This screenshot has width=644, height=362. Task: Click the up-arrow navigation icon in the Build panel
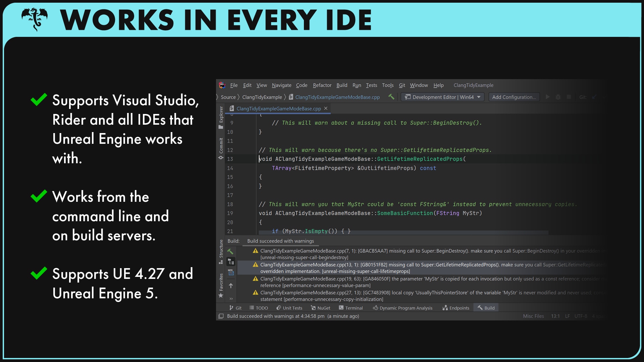(231, 286)
